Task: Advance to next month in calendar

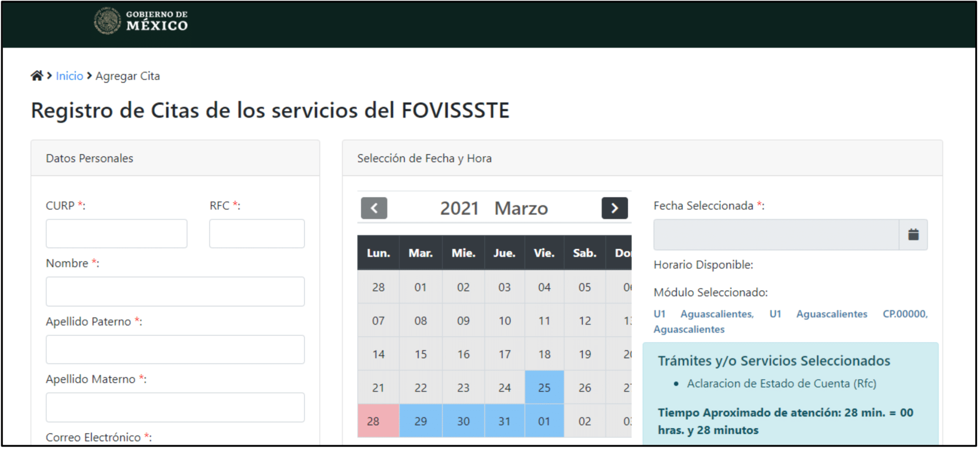Action: click(x=614, y=208)
